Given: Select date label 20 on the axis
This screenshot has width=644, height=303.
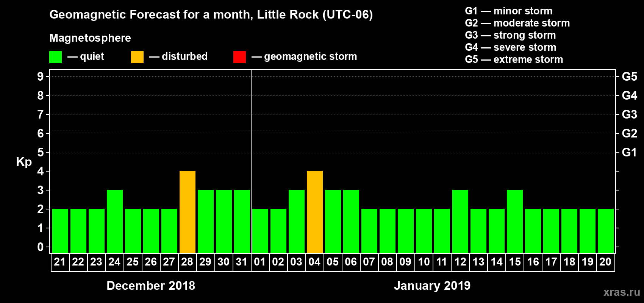Looking at the screenshot, I should [605, 262].
